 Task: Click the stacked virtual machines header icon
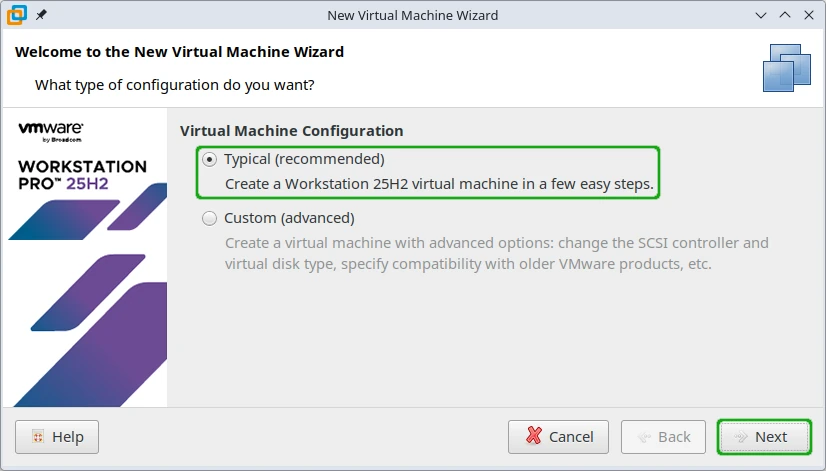click(x=786, y=67)
